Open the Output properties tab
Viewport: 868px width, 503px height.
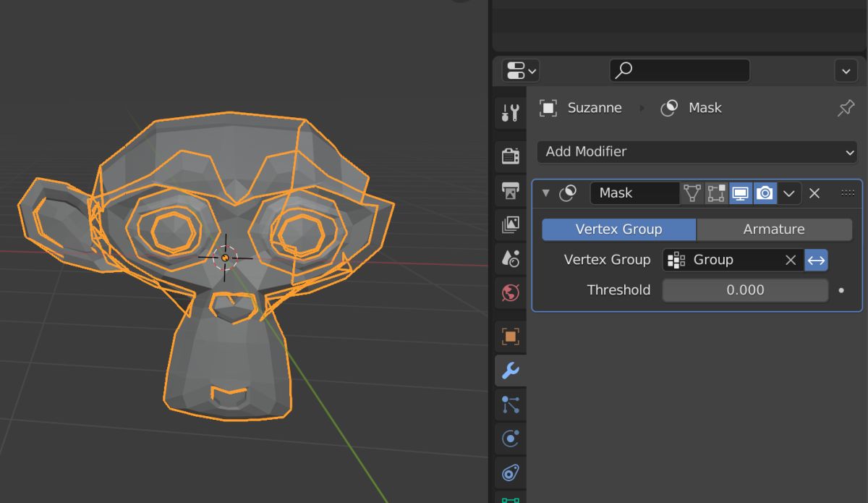(511, 190)
